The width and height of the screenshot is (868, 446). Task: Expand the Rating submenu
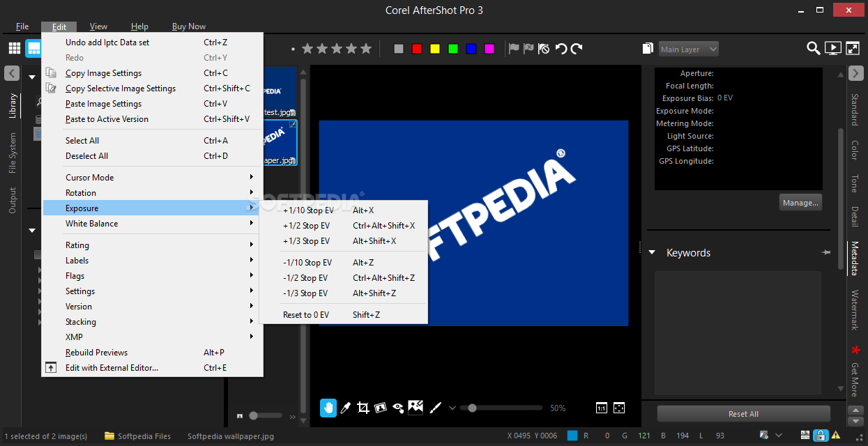point(149,245)
